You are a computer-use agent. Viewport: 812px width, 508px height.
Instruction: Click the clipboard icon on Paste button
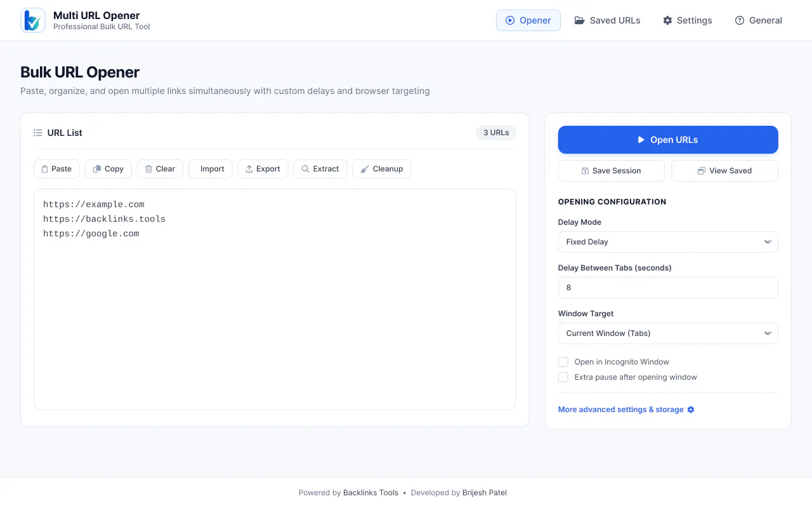[x=45, y=169]
